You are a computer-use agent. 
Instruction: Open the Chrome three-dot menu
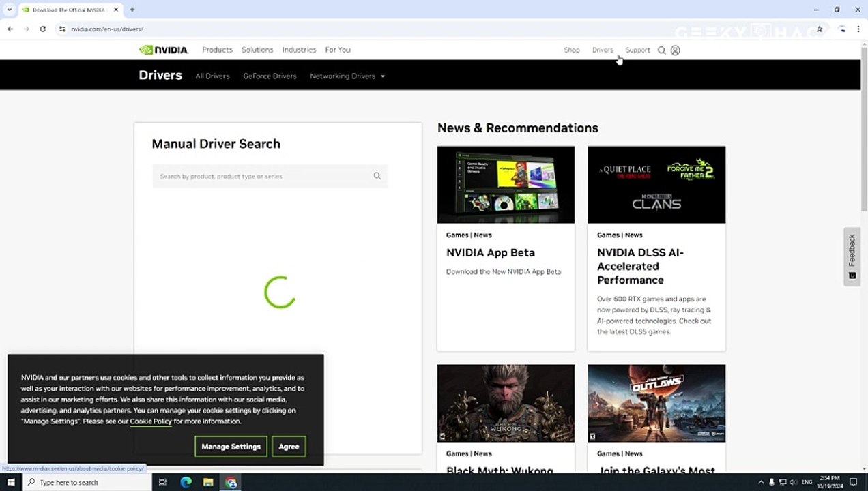tap(858, 29)
